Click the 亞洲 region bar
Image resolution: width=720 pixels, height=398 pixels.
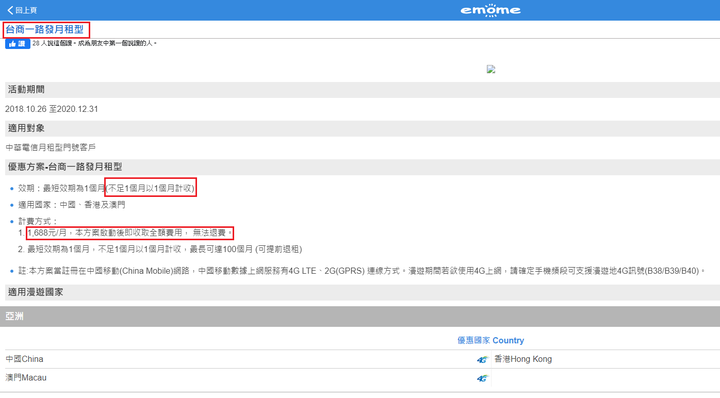[360, 316]
